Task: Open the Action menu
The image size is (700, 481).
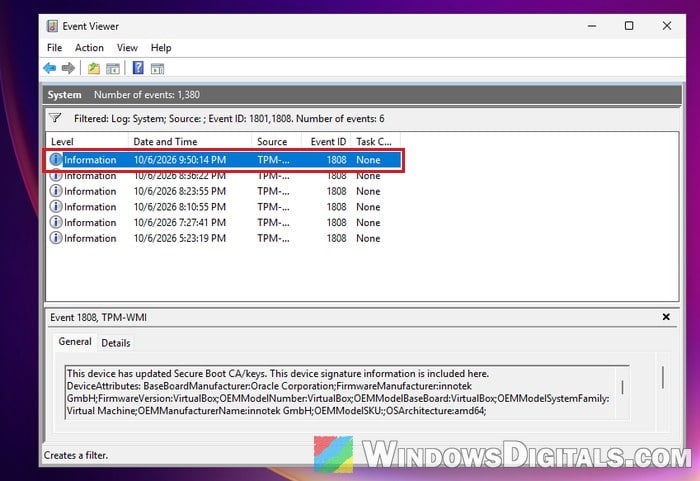Action: click(89, 48)
